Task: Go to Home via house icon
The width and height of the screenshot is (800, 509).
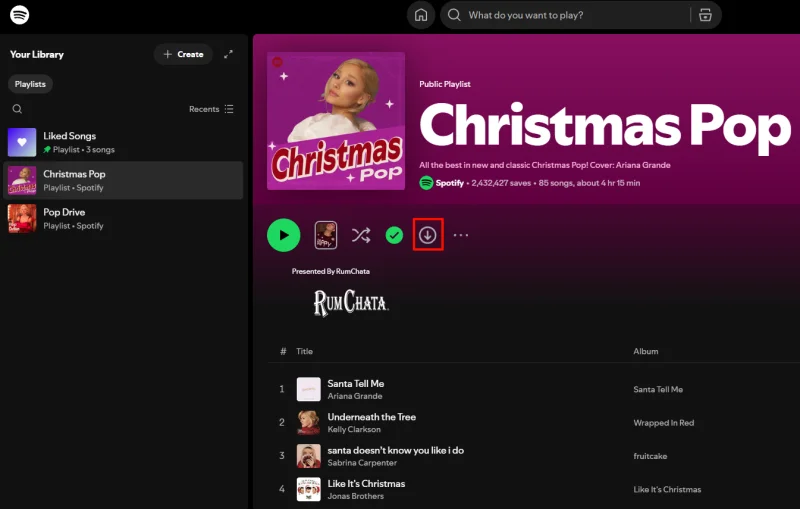Action: coord(421,15)
